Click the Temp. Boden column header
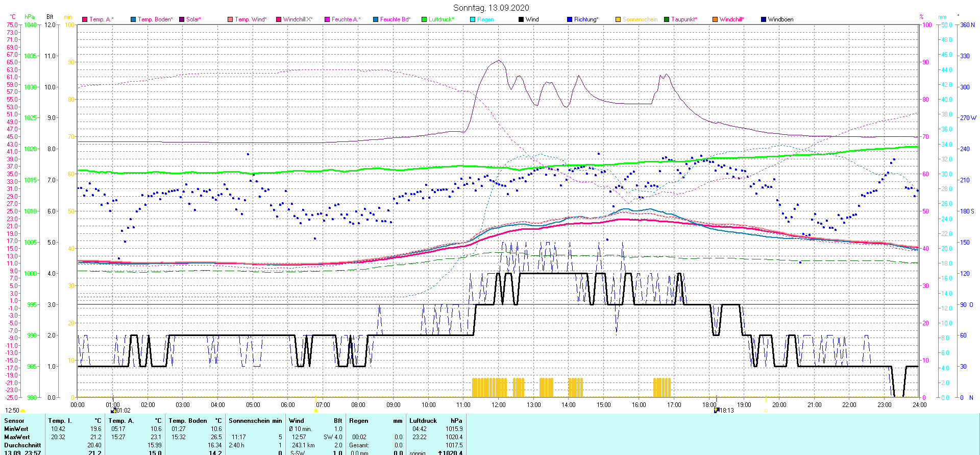 click(188, 421)
